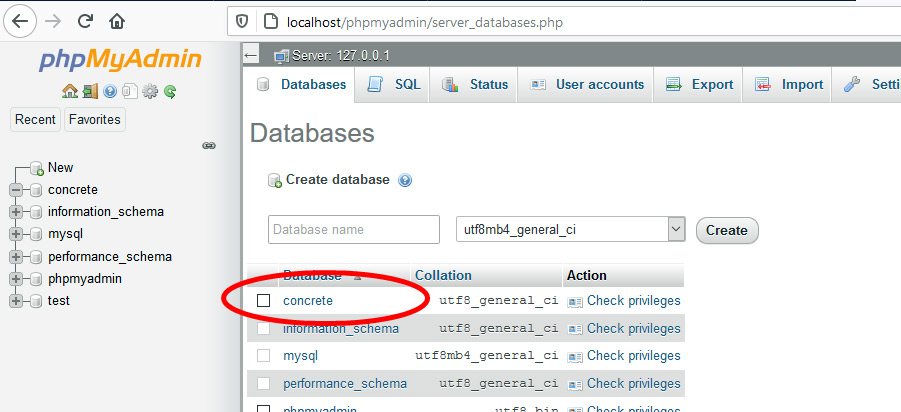Expand the mysql database tree node

[x=16, y=234]
